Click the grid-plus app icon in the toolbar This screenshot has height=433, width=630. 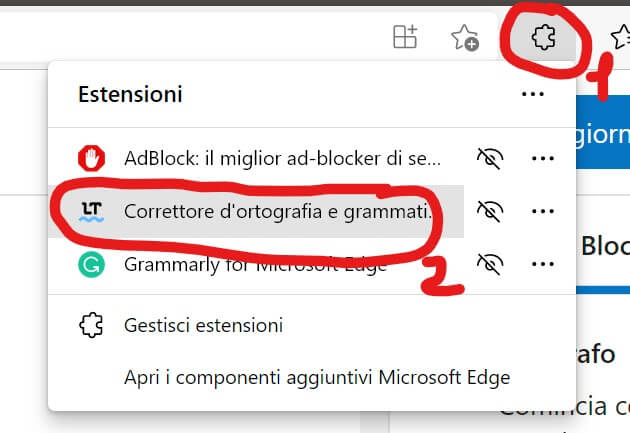click(405, 38)
